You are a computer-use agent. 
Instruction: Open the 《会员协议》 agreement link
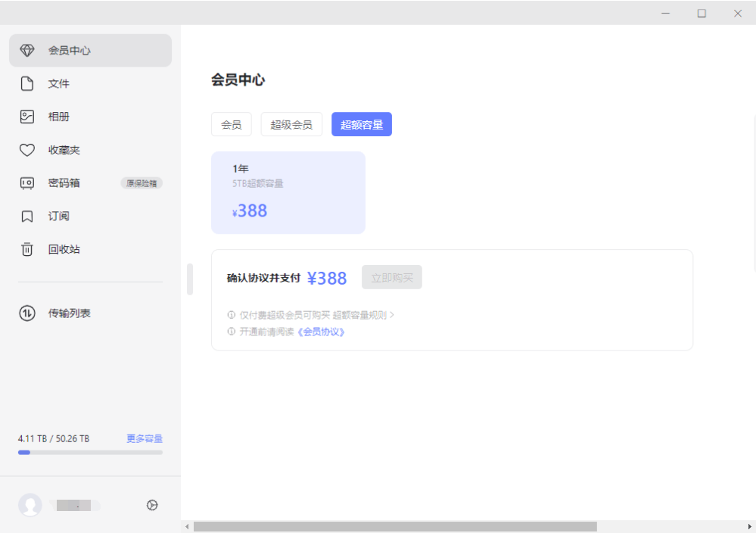322,331
